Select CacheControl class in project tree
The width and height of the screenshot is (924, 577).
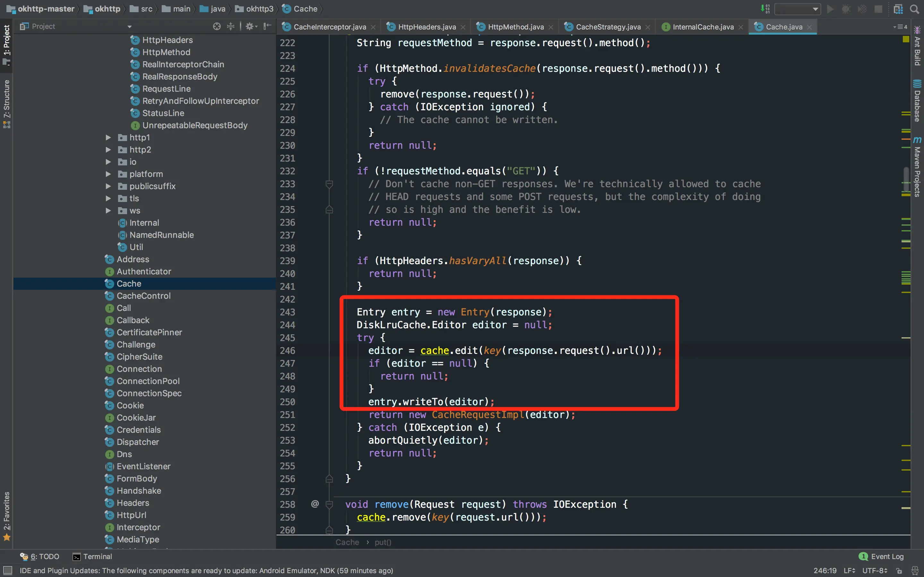click(143, 296)
